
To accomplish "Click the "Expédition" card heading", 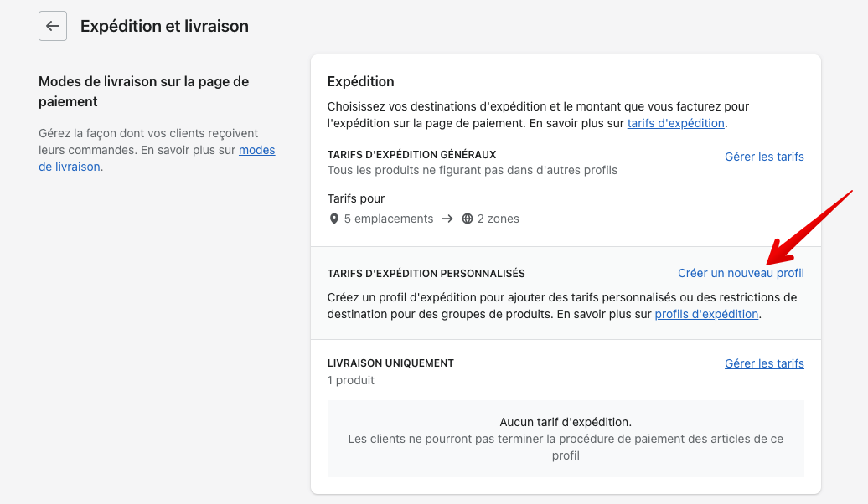I will [361, 81].
